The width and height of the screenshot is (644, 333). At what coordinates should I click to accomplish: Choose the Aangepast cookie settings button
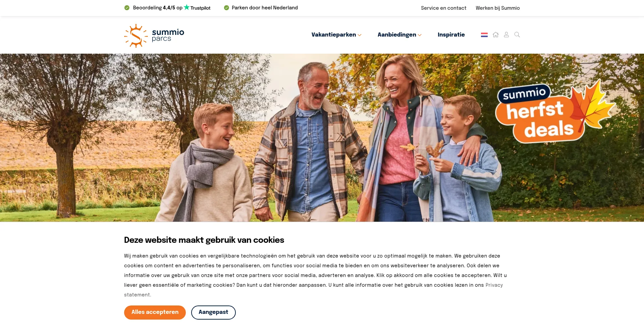pos(213,312)
